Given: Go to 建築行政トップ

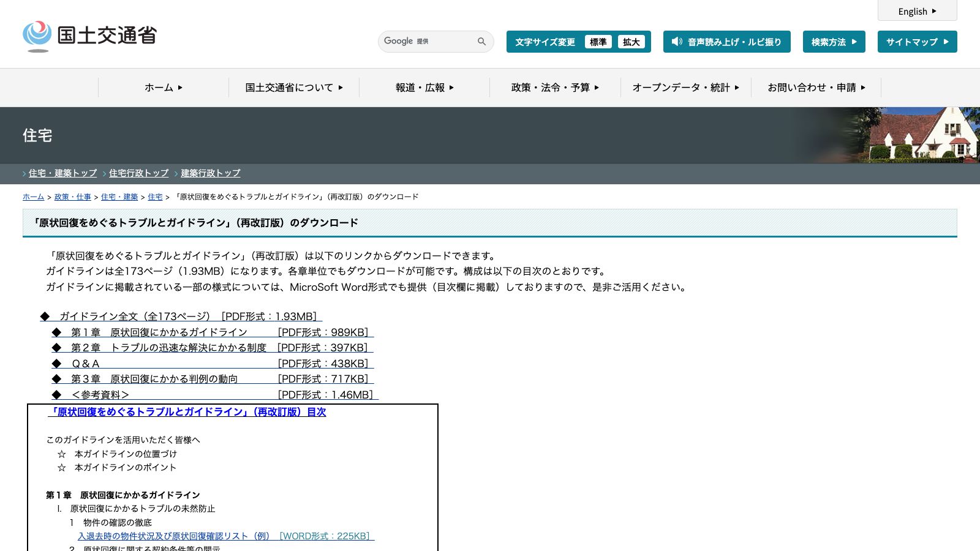Looking at the screenshot, I should pyautogui.click(x=210, y=173).
